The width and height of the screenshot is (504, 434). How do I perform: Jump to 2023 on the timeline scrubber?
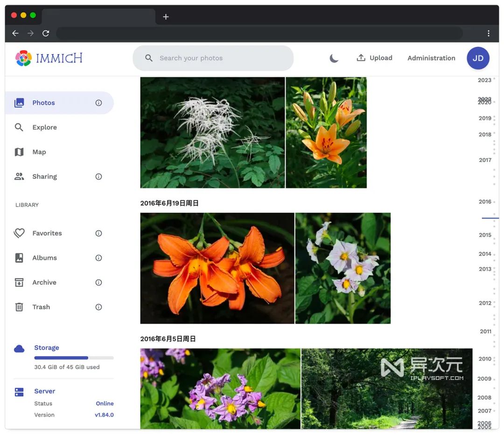tap(484, 80)
